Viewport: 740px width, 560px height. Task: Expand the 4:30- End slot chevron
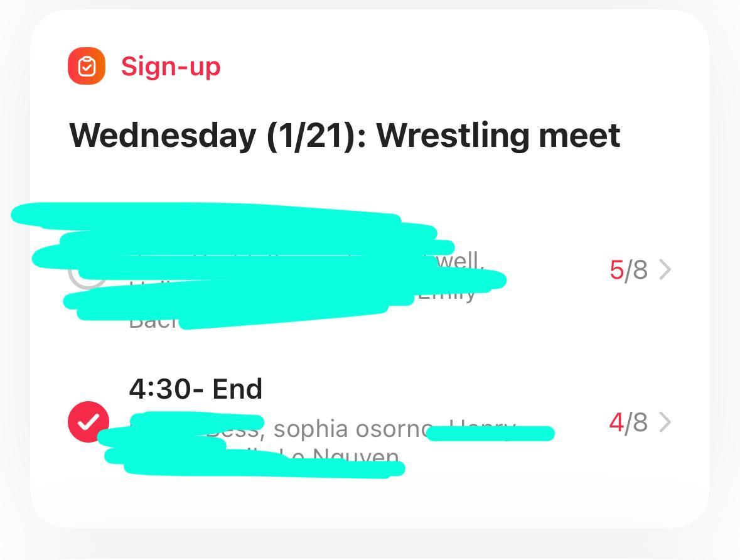[665, 423]
